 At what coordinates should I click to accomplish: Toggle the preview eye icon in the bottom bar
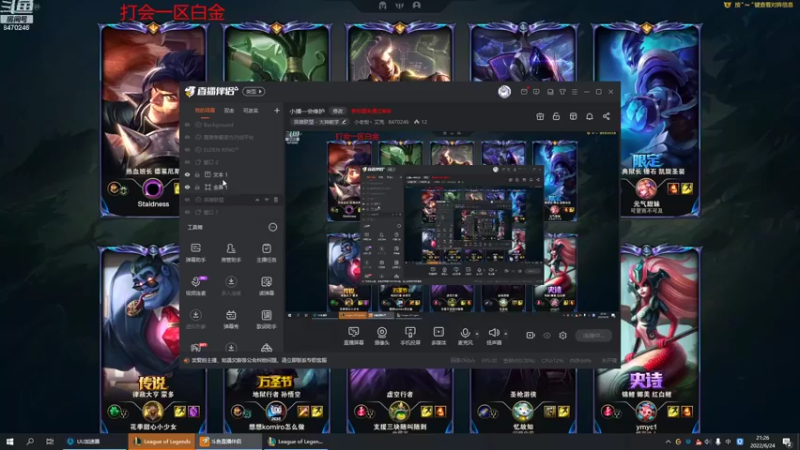[x=547, y=335]
